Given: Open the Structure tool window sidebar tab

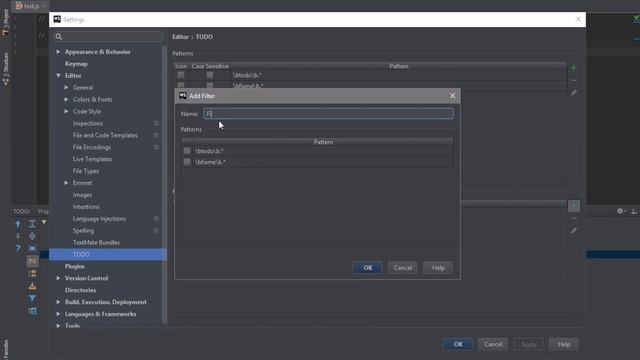Looking at the screenshot, I should click(x=5, y=69).
